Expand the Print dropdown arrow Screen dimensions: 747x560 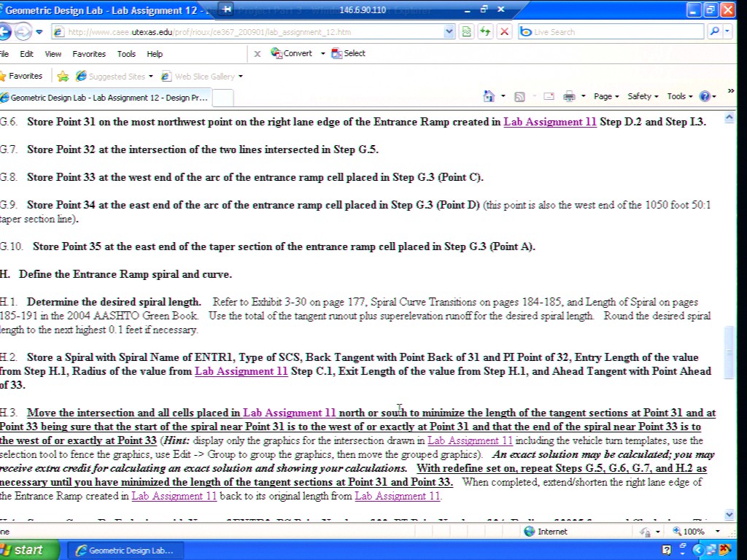tap(583, 96)
